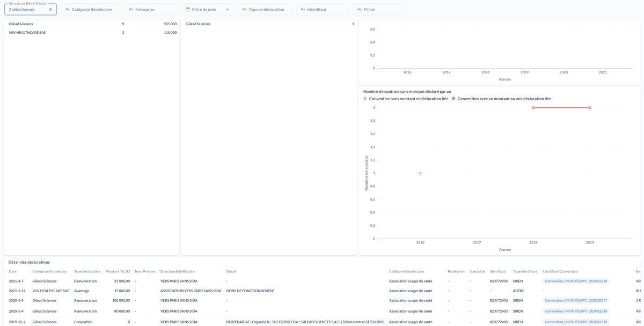The width and height of the screenshot is (644, 326).
Task: Click 'Gilead Sciences' in the table showing count 9
Action: [x=21, y=24]
